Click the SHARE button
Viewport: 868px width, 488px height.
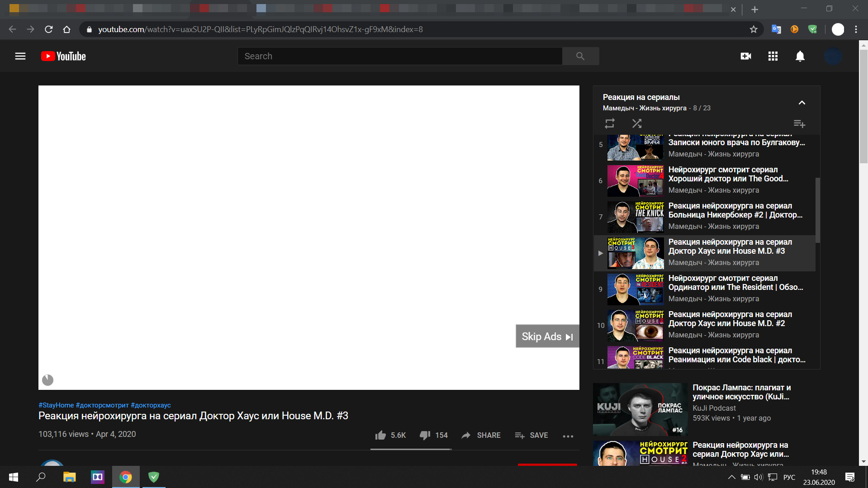coord(481,435)
